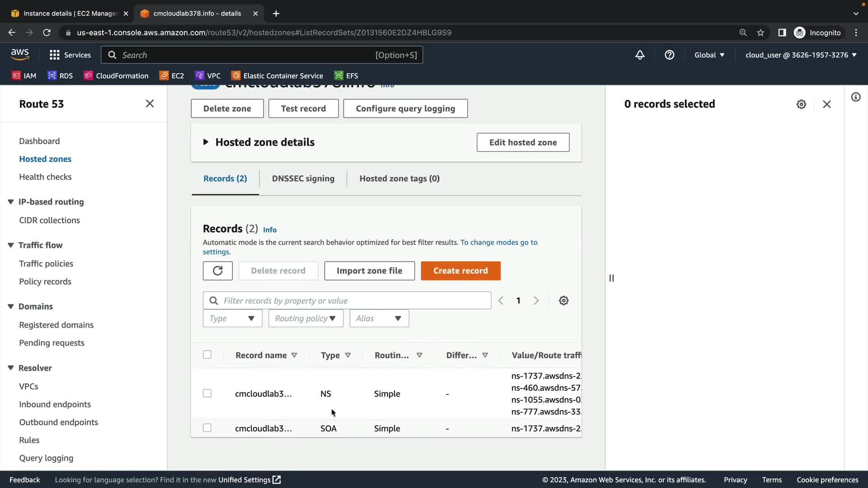Click the filter records search field

353,300
